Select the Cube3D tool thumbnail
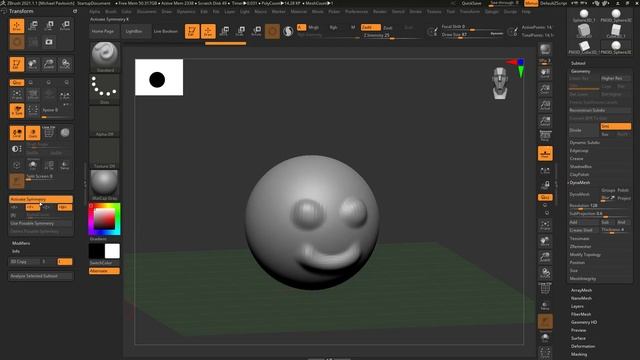The image size is (640, 360). pos(584,31)
